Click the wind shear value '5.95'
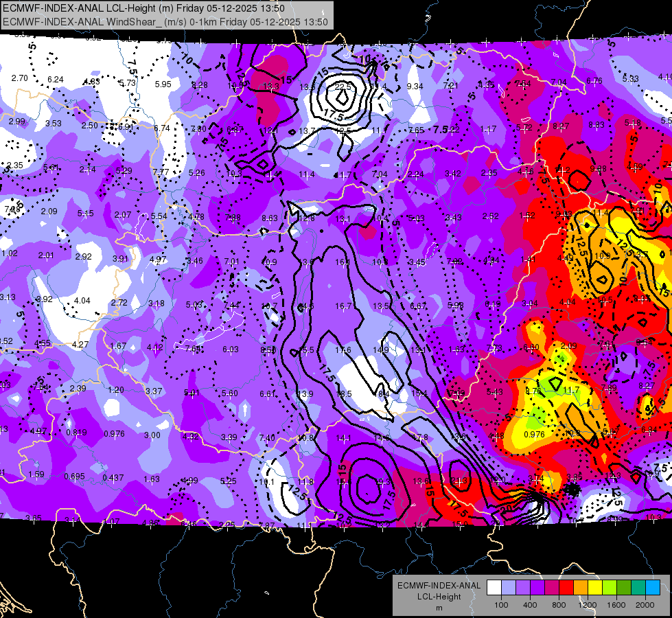Image resolution: width=672 pixels, height=618 pixels. [x=163, y=84]
